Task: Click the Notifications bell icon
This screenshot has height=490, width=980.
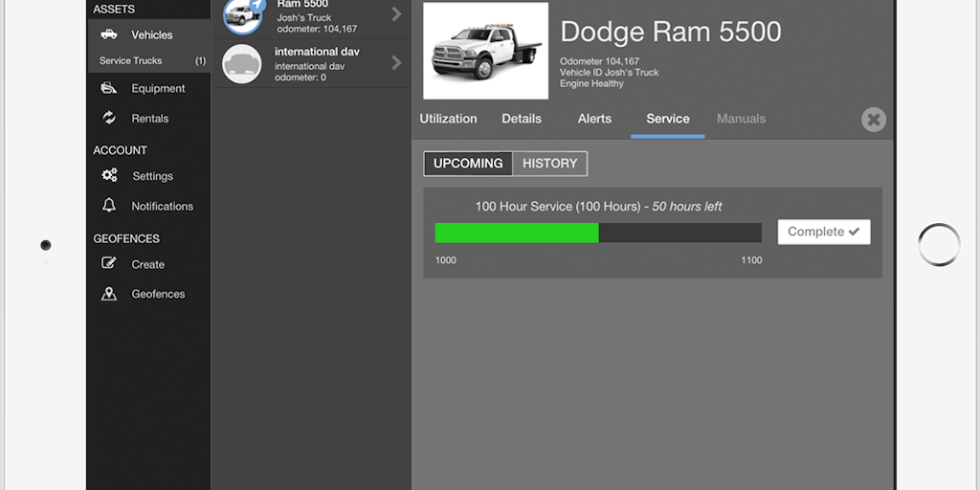Action: [x=109, y=205]
